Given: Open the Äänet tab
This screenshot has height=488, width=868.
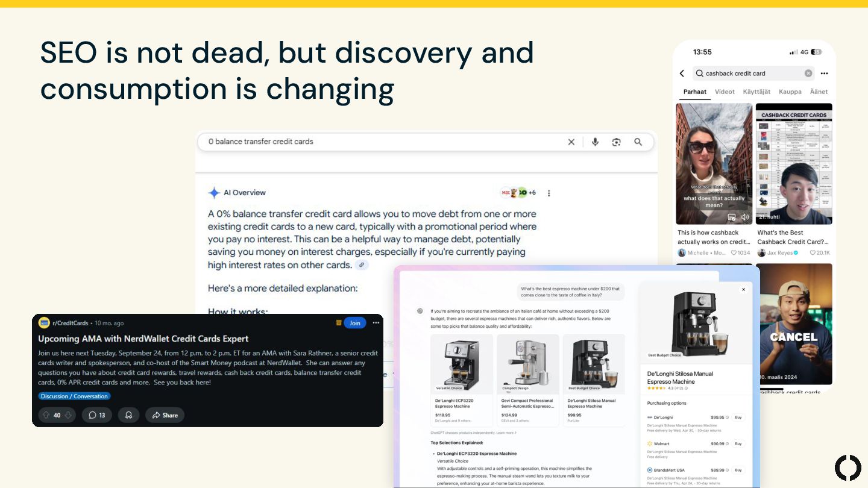Looking at the screenshot, I should pyautogui.click(x=819, y=92).
